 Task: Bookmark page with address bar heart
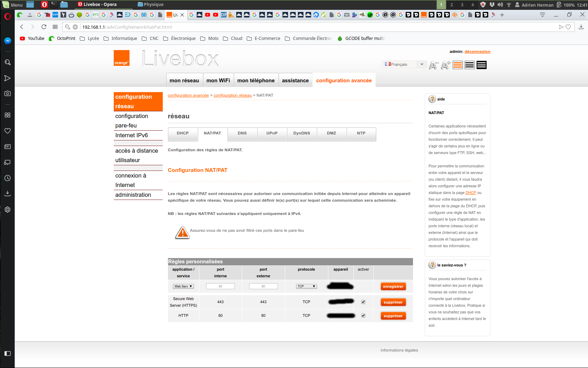(568, 27)
